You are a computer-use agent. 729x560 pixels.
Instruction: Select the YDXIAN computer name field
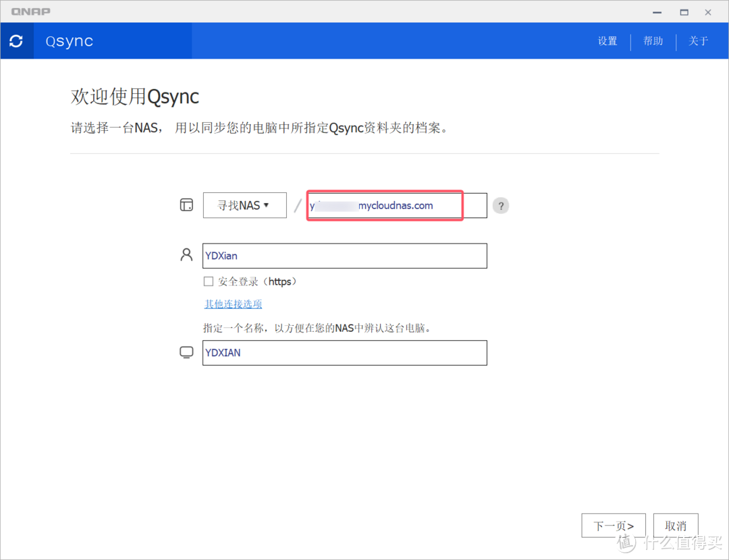point(344,353)
